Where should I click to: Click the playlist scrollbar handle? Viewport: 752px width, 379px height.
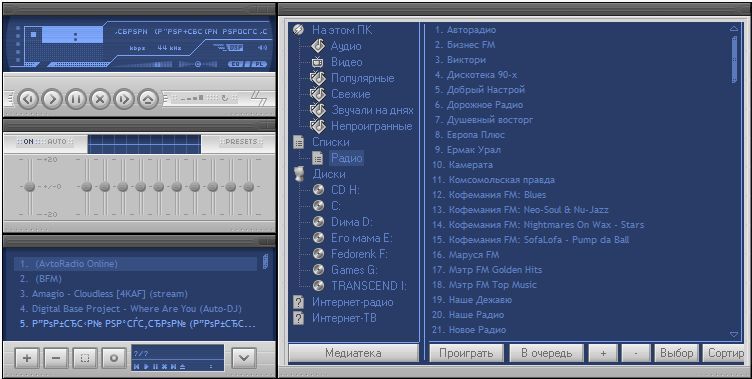click(265, 262)
